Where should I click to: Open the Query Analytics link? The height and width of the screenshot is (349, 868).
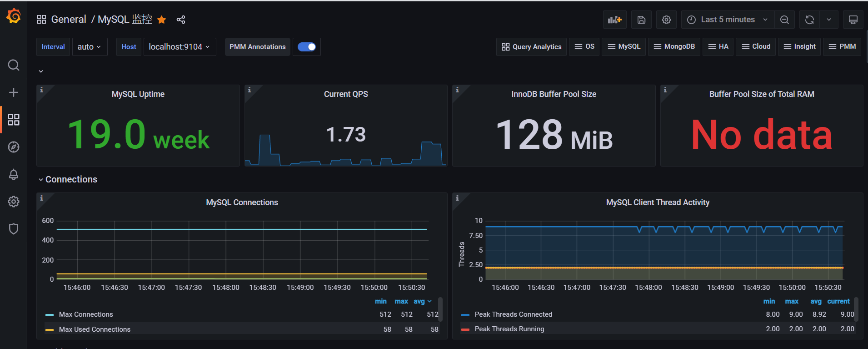tap(532, 47)
